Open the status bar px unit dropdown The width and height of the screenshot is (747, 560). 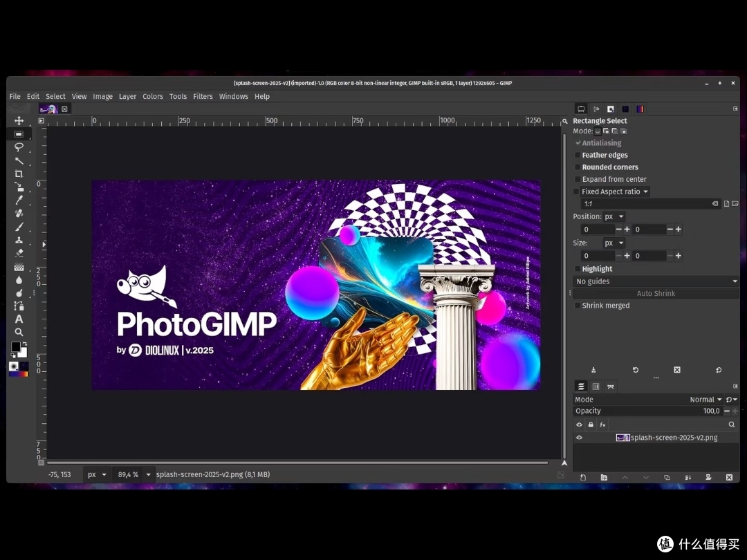pos(98,475)
